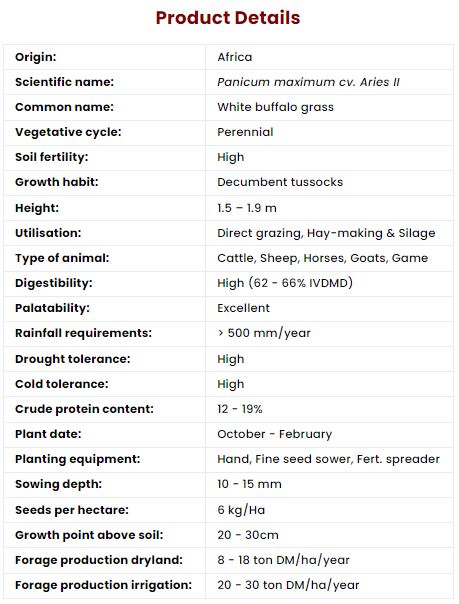Select the Vegetative cycle row label
This screenshot has width=459, height=604.
(x=68, y=132)
